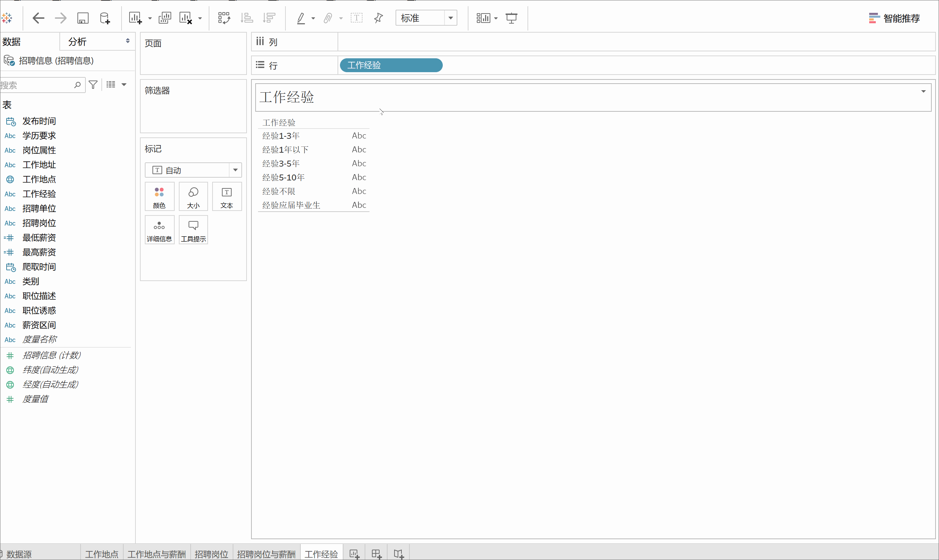Toggle mark labels text icon in toolbar

pos(356,18)
